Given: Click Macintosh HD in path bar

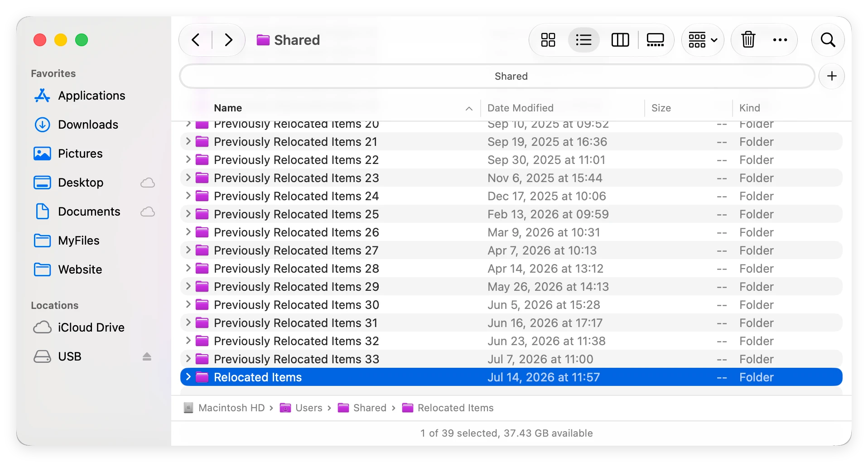Looking at the screenshot, I should pos(224,408).
